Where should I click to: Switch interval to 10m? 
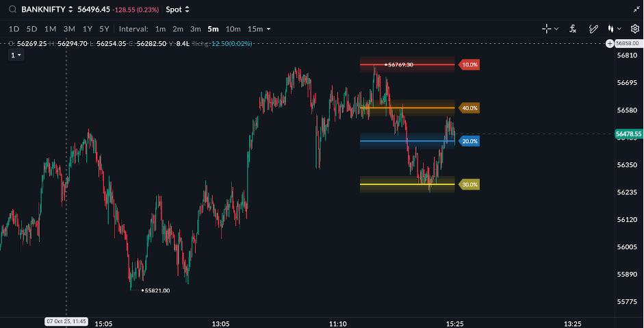click(x=233, y=29)
